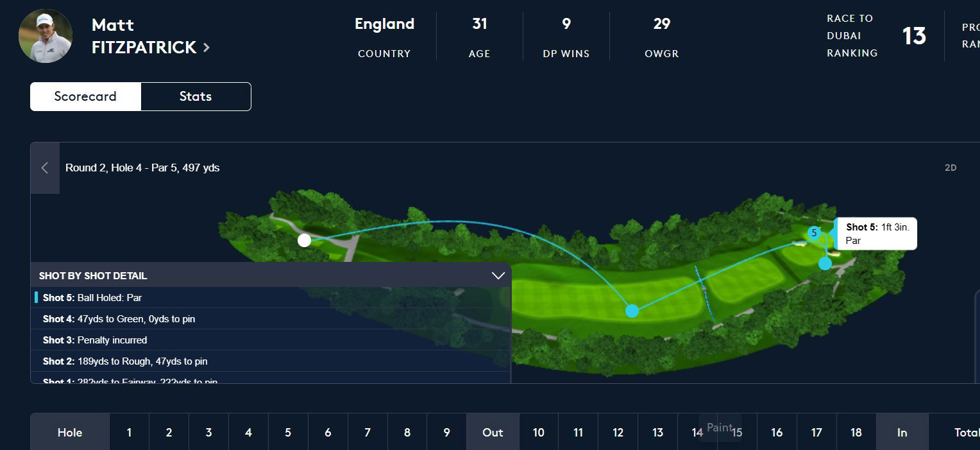Viewport: 980px width, 450px height.
Task: Click the Out column in scorecard
Action: click(493, 432)
